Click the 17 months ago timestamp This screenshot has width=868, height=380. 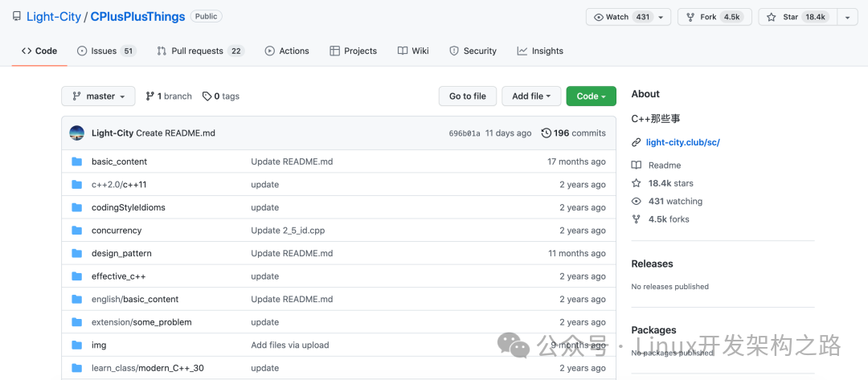pos(577,161)
